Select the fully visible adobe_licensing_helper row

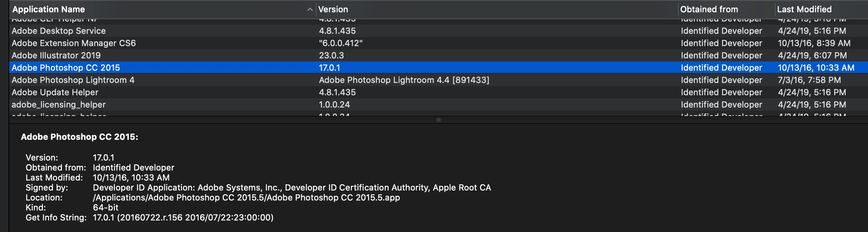[439, 104]
